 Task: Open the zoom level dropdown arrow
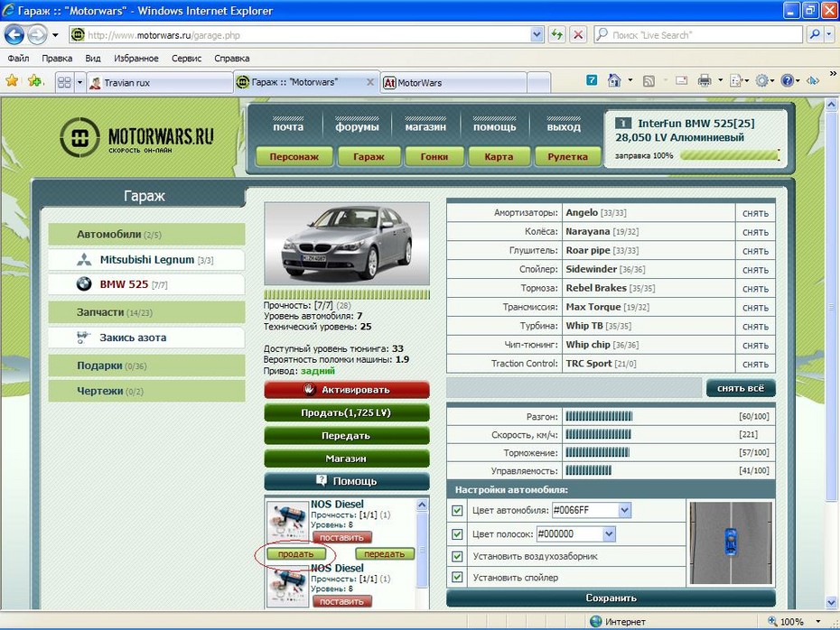coord(818,622)
